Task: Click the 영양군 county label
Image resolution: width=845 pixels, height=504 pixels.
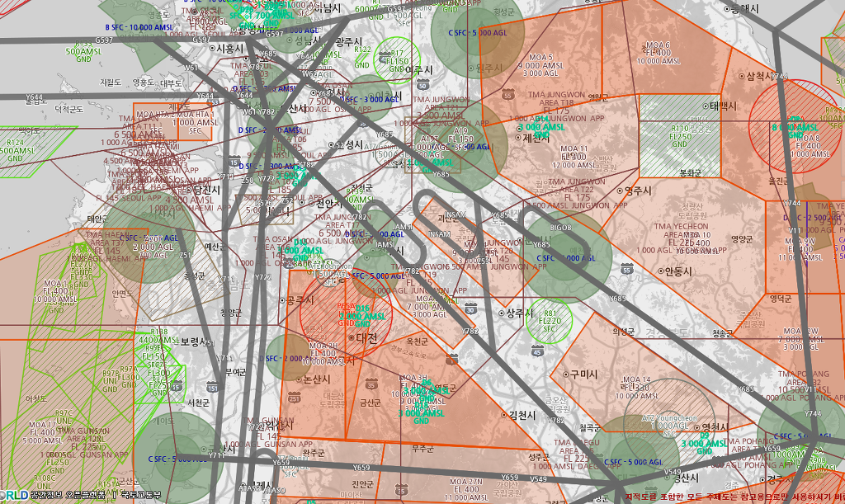Action: point(742,239)
